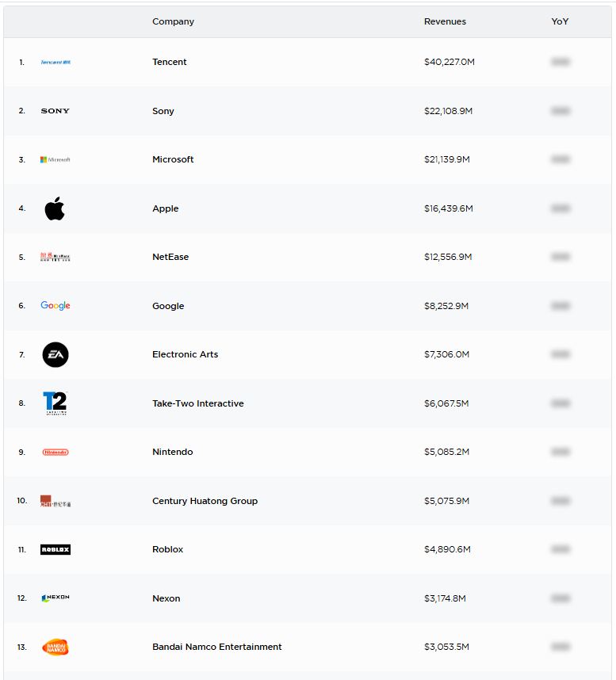Open the Take-Two Interactive company name
The image size is (616, 680).
[x=198, y=403]
